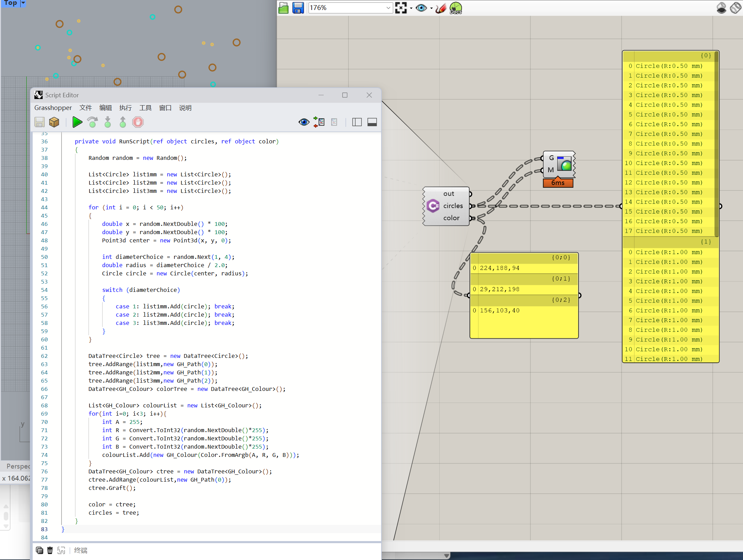The image size is (743, 560).
Task: Click the 终端 terminal label
Action: 81,550
